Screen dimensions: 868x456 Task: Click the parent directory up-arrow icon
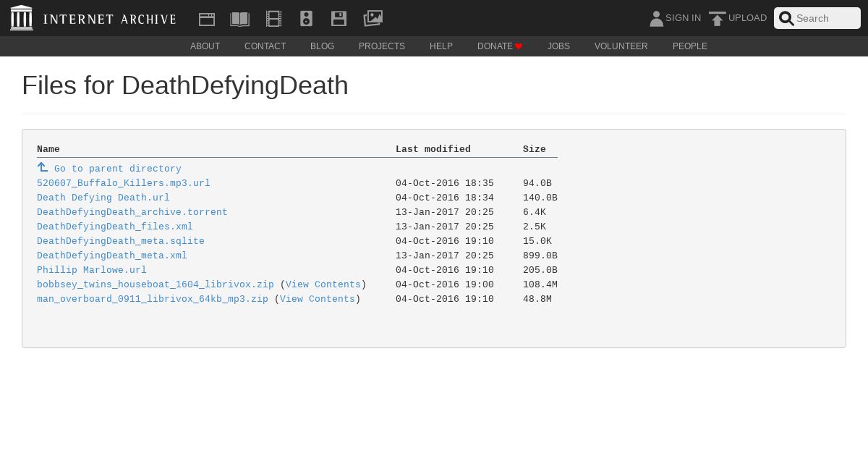point(43,167)
